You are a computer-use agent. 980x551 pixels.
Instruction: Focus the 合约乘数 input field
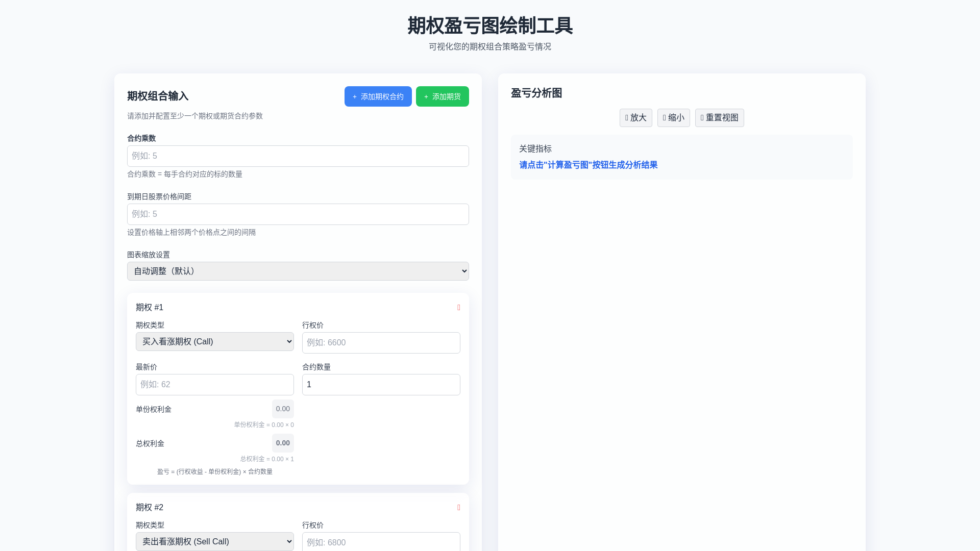[298, 156]
